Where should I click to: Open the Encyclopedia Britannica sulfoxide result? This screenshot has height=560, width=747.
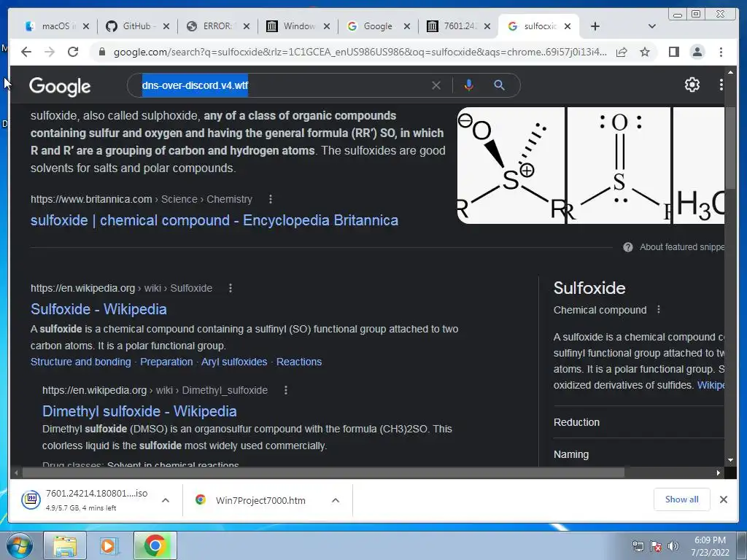coord(214,220)
